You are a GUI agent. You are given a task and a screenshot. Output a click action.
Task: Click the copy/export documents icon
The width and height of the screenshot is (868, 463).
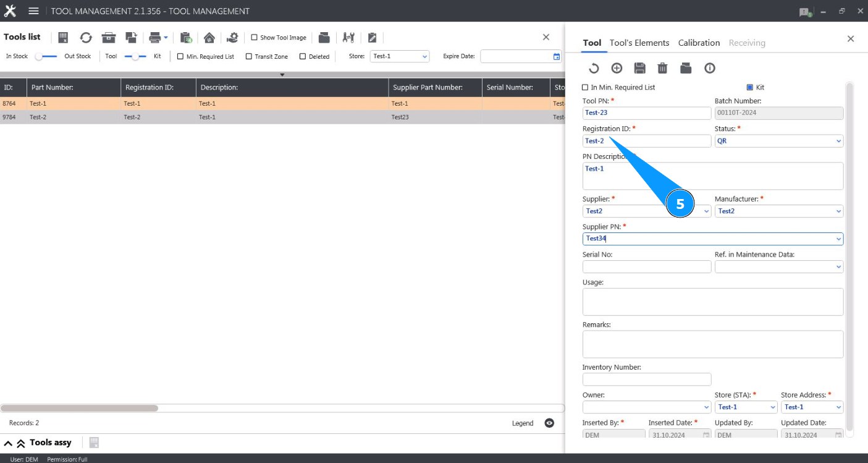(x=131, y=38)
